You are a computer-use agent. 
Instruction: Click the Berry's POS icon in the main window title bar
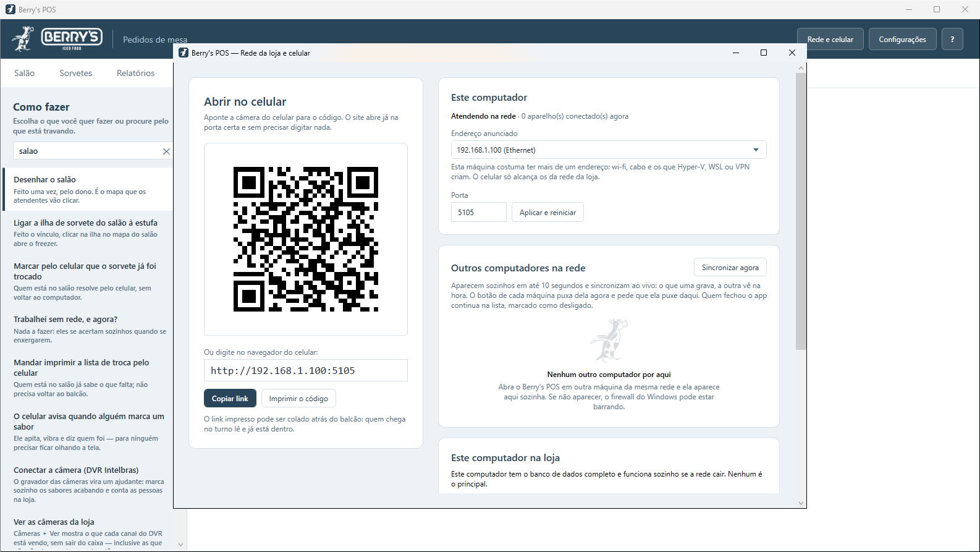pyautogui.click(x=11, y=9)
